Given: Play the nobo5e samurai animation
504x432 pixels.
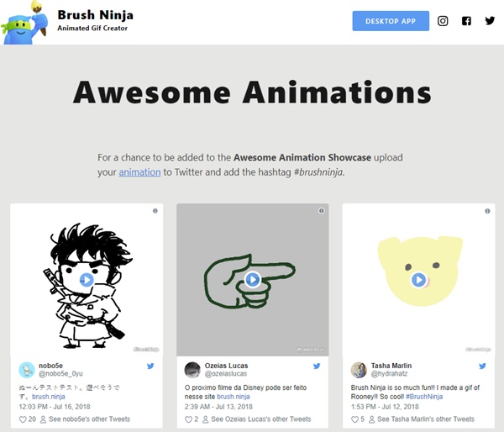Looking at the screenshot, I should coord(87,280).
